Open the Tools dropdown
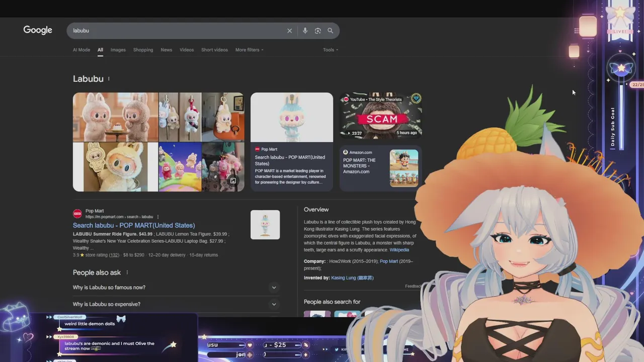This screenshot has height=362, width=644. 331,50
